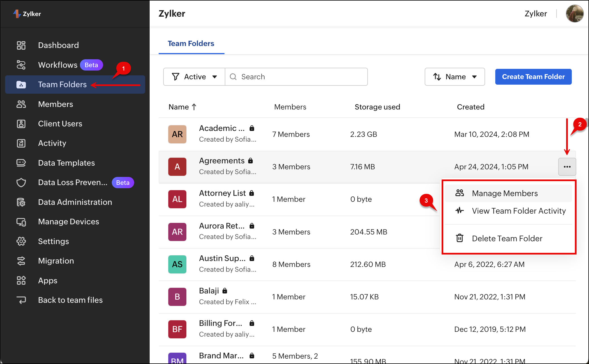Viewport: 589px width, 364px height.
Task: Open Migration in the sidebar
Action: [x=56, y=261]
